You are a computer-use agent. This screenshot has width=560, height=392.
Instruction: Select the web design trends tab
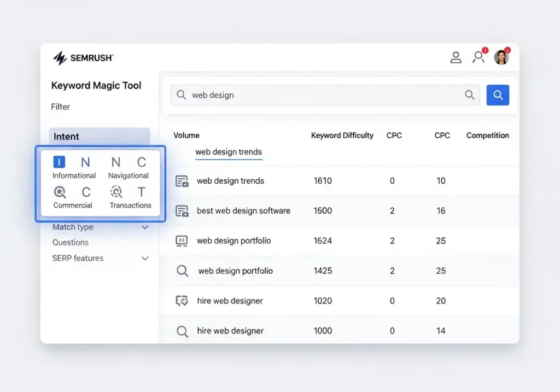tap(229, 152)
